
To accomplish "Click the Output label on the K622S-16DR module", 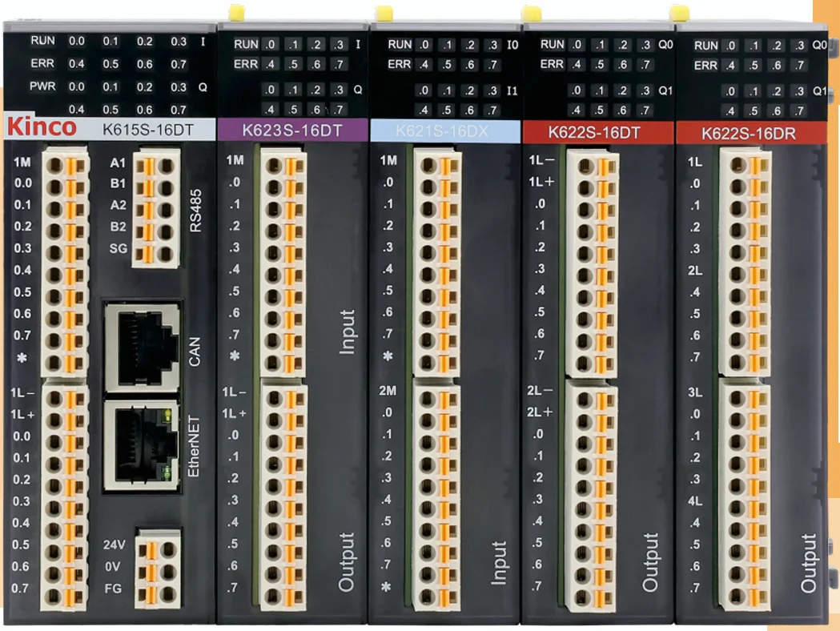I will click(809, 563).
